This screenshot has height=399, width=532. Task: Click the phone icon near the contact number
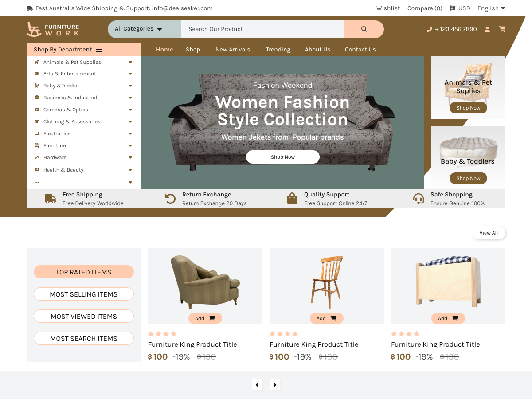[x=429, y=29]
